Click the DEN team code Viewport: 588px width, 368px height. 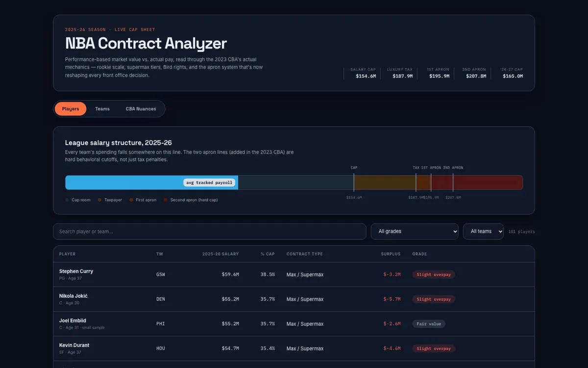(161, 299)
